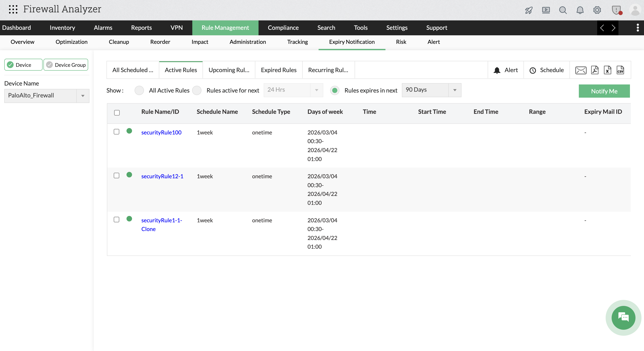Screen dimensions: 644x351
Task: Click the header search magnifier icon
Action: click(563, 10)
